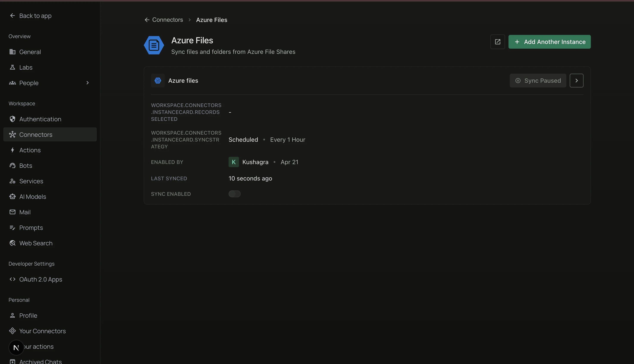634x364 pixels.
Task: Click the Back to app arrow icon
Action: (x=13, y=16)
